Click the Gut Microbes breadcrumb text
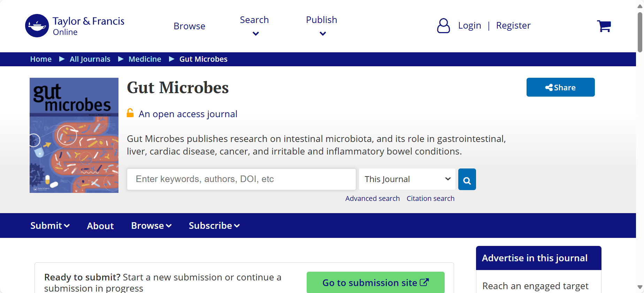The image size is (644, 293). coord(204,59)
